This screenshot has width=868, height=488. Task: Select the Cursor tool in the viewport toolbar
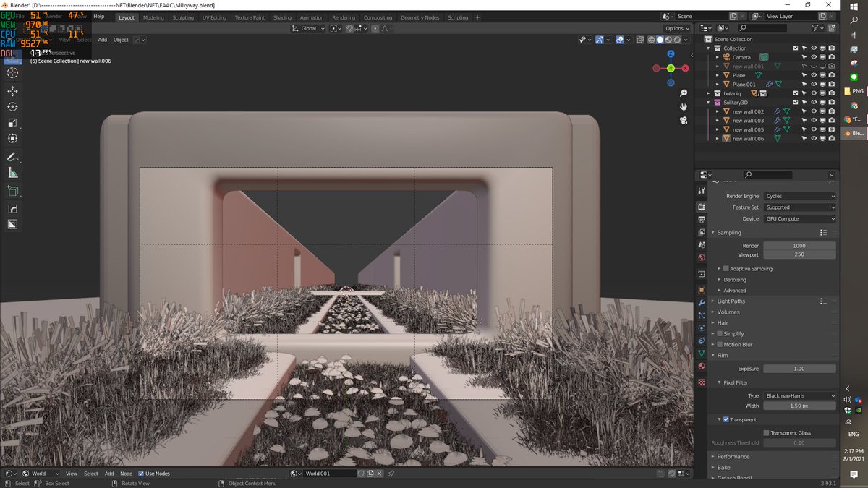(12, 73)
